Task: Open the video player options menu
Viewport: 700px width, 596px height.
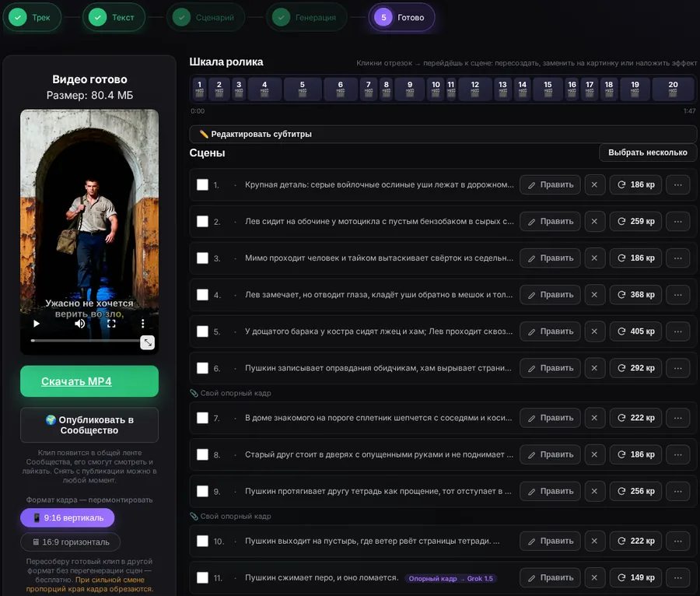Action: [x=143, y=324]
